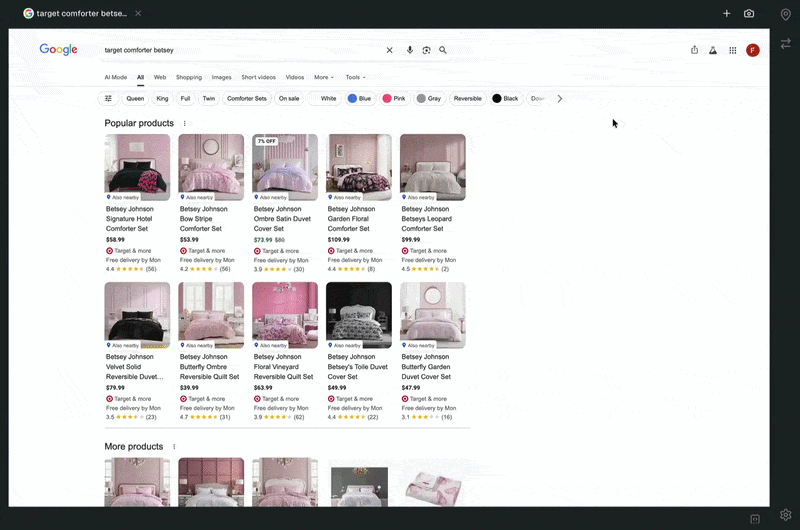The image size is (800, 530).
Task: Click the camera screenshot icon in top bar
Action: [749, 14]
